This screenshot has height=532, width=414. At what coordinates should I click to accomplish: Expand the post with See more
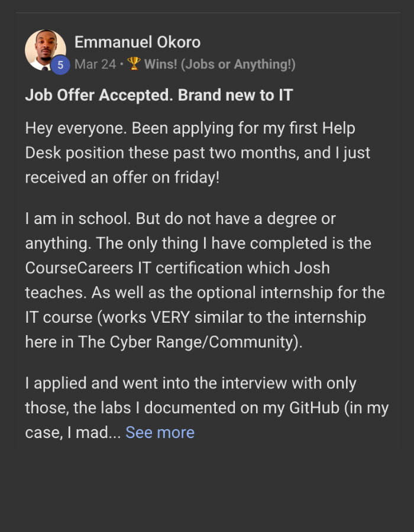pos(160,432)
